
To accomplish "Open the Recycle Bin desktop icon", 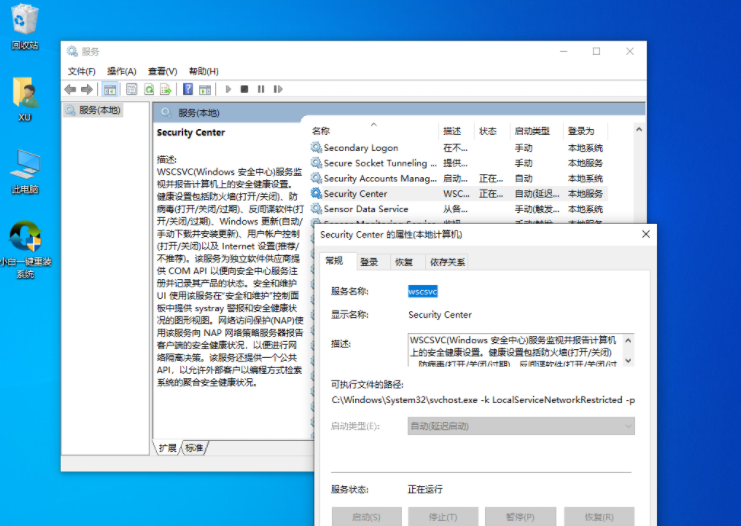I will 25,26.
